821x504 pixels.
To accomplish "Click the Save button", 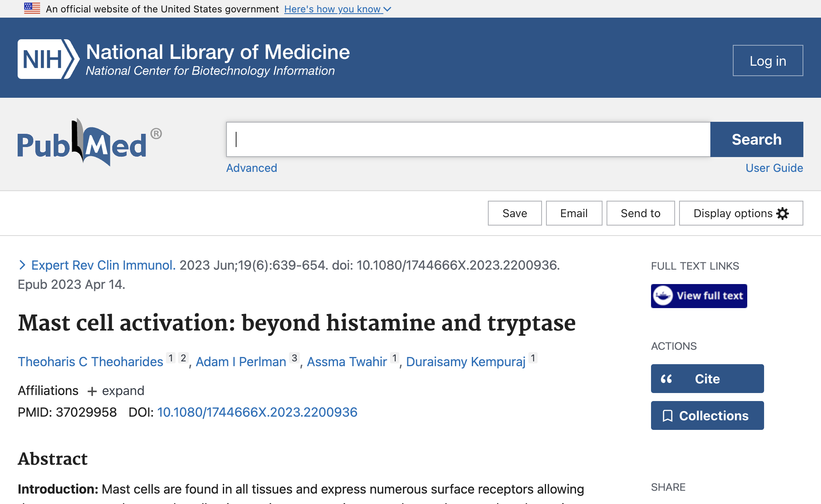I will click(515, 213).
